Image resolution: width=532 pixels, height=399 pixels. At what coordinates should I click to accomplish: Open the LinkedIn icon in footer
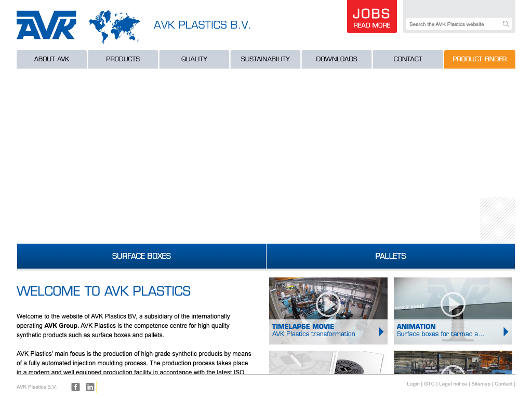click(x=90, y=387)
